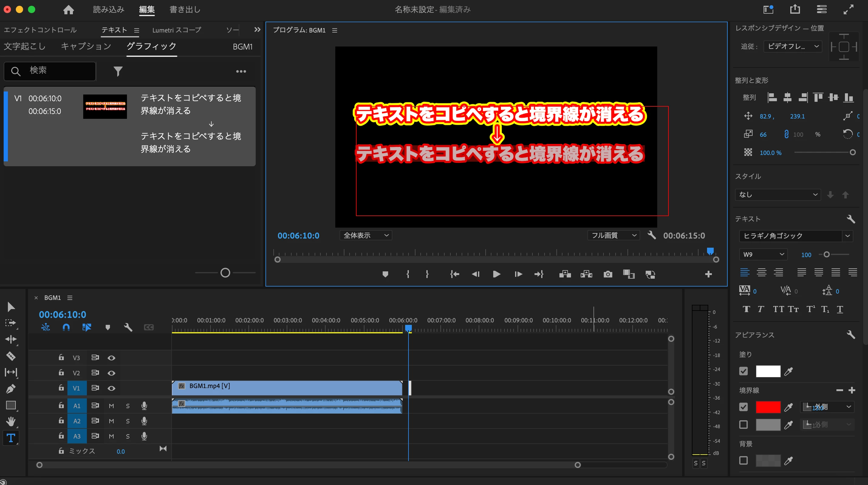The image size is (868, 485).
Task: Expand the フル画質 playback resolution dropdown
Action: tap(613, 235)
